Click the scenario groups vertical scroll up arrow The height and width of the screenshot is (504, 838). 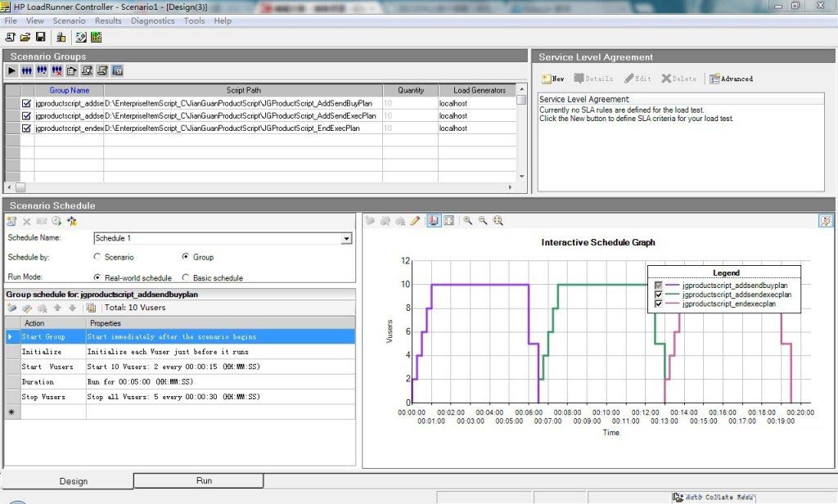click(x=521, y=88)
